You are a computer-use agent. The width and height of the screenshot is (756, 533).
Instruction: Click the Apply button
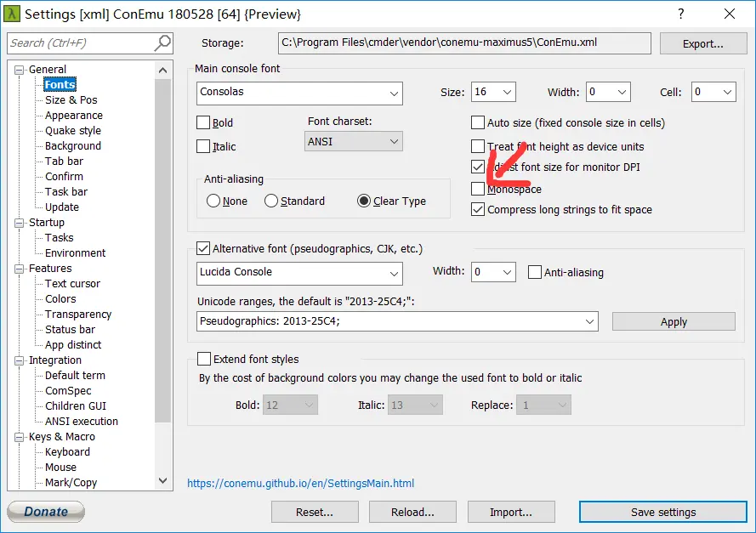(674, 321)
